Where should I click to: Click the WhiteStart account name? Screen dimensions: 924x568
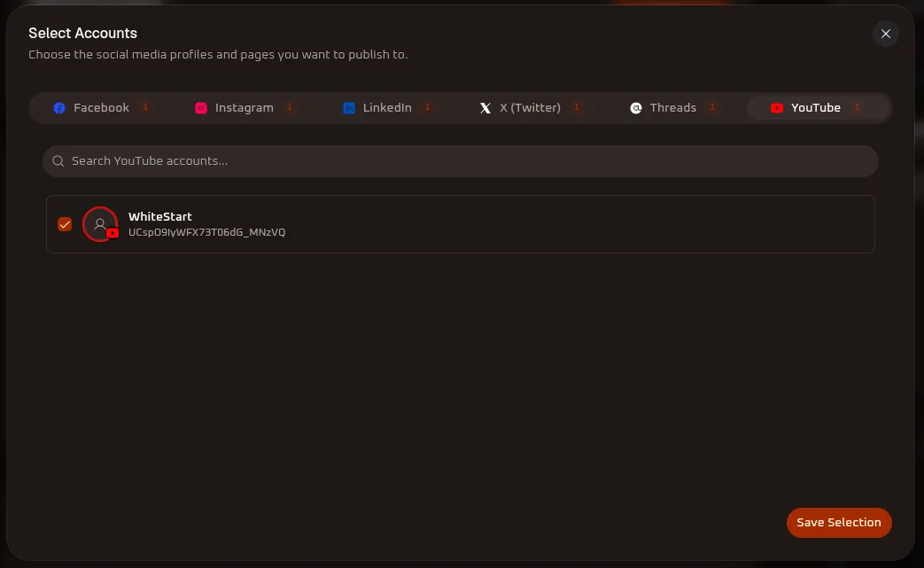pos(160,216)
